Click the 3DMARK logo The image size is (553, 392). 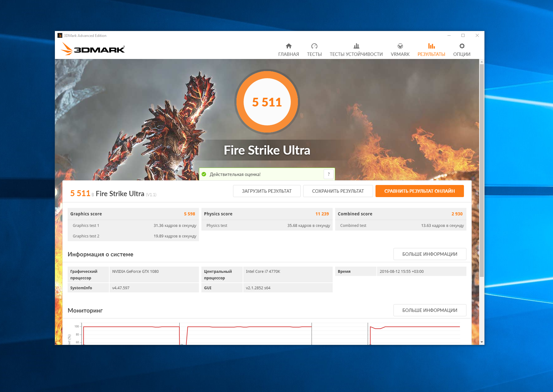93,49
